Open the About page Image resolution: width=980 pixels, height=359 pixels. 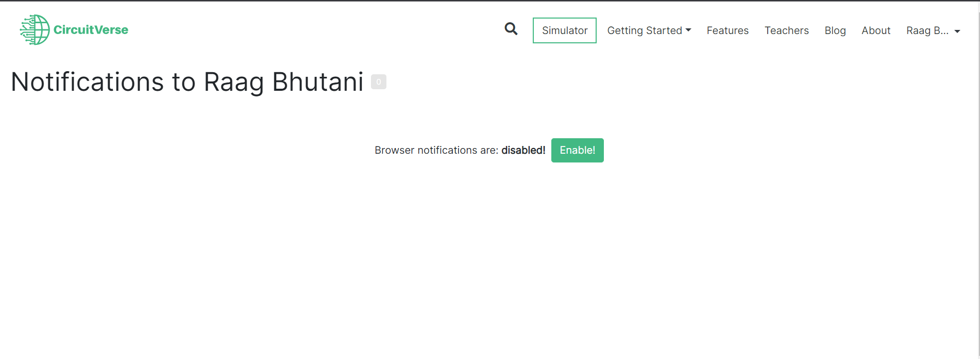875,30
